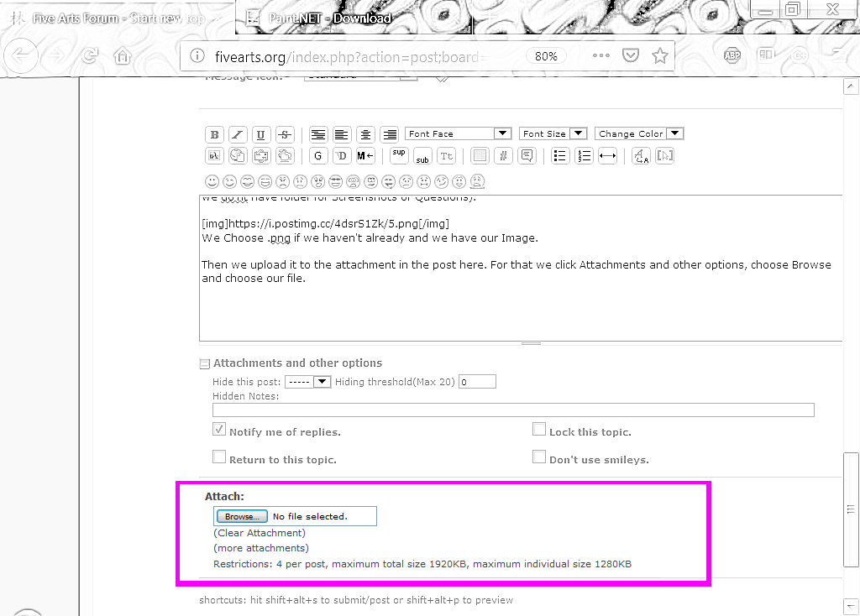Screen dimensions: 860x616
Task: Click the page scrollbar up arrow
Action: [851, 86]
